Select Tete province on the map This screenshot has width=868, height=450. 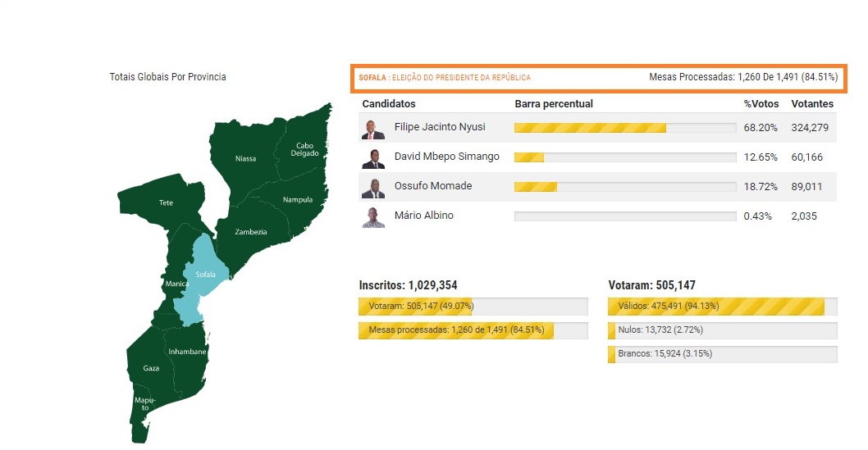[167, 202]
